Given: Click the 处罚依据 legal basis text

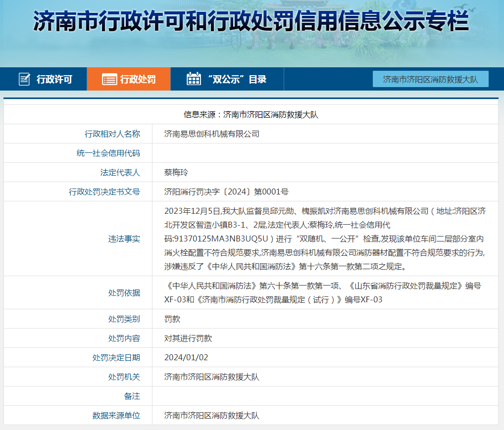Looking at the screenshot, I should click(323, 292).
